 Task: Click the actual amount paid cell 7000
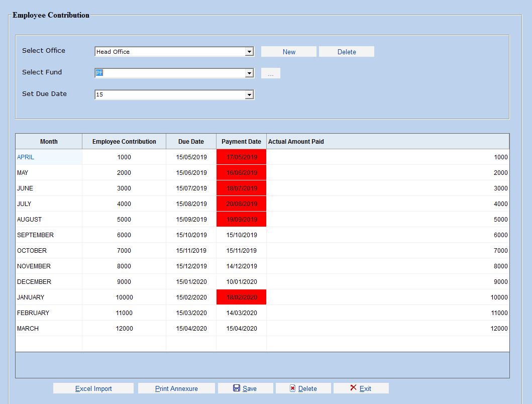tap(388, 251)
